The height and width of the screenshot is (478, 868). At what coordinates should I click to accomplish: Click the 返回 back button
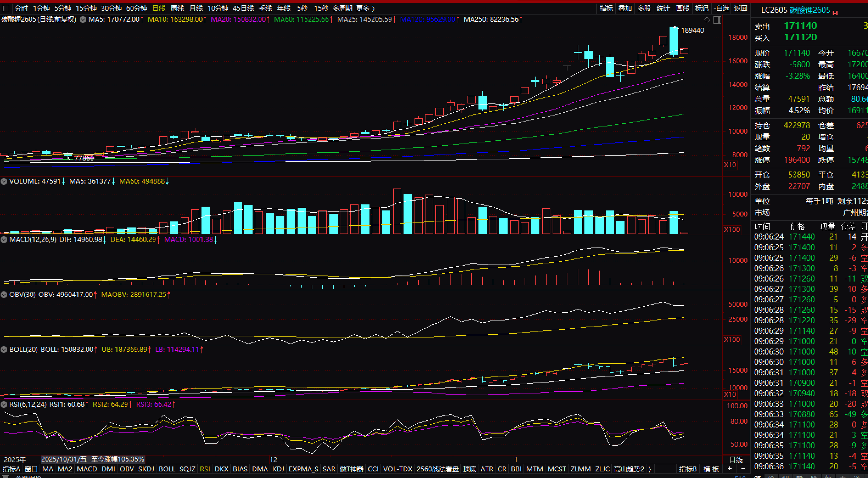[x=741, y=9]
